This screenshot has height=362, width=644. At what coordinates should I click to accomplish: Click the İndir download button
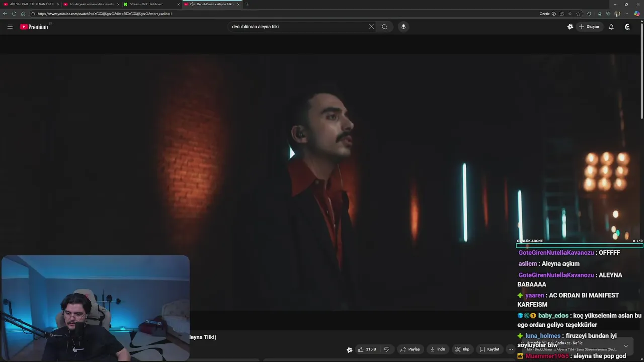click(438, 349)
